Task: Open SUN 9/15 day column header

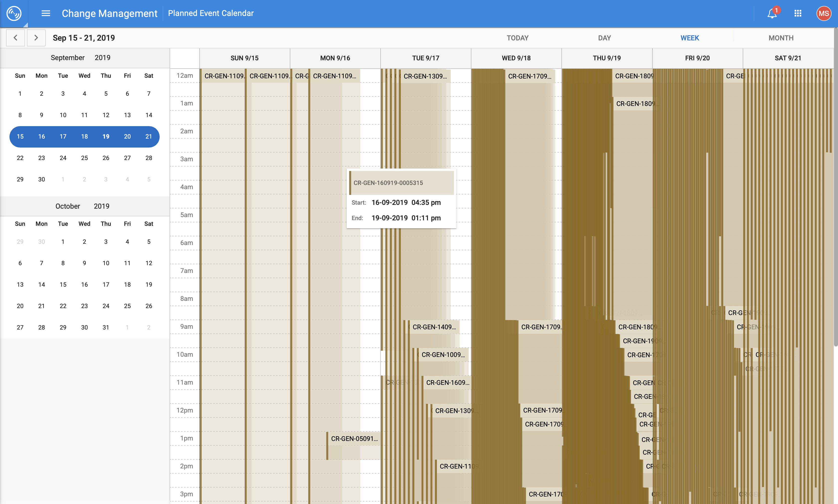Action: pos(244,58)
